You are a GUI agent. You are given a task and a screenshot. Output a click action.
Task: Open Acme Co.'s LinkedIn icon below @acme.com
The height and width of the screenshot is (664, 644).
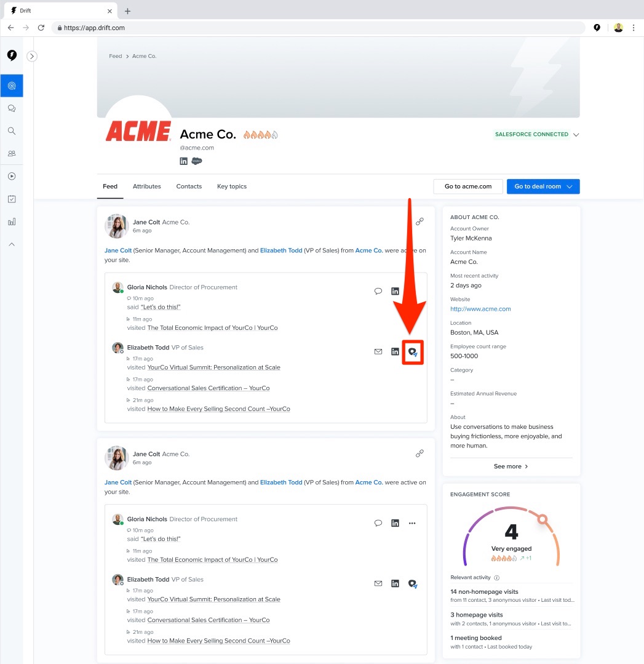183,161
